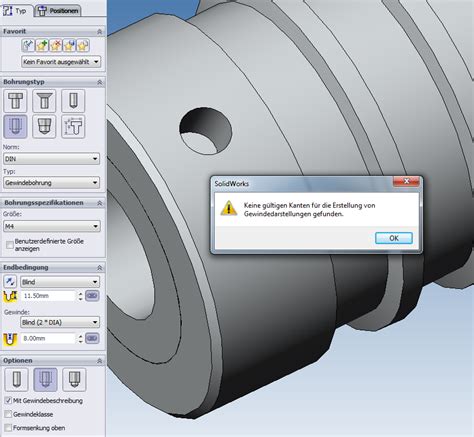The width and height of the screenshot is (474, 437).
Task: Select the countersink hole type icon
Action: pos(44,101)
